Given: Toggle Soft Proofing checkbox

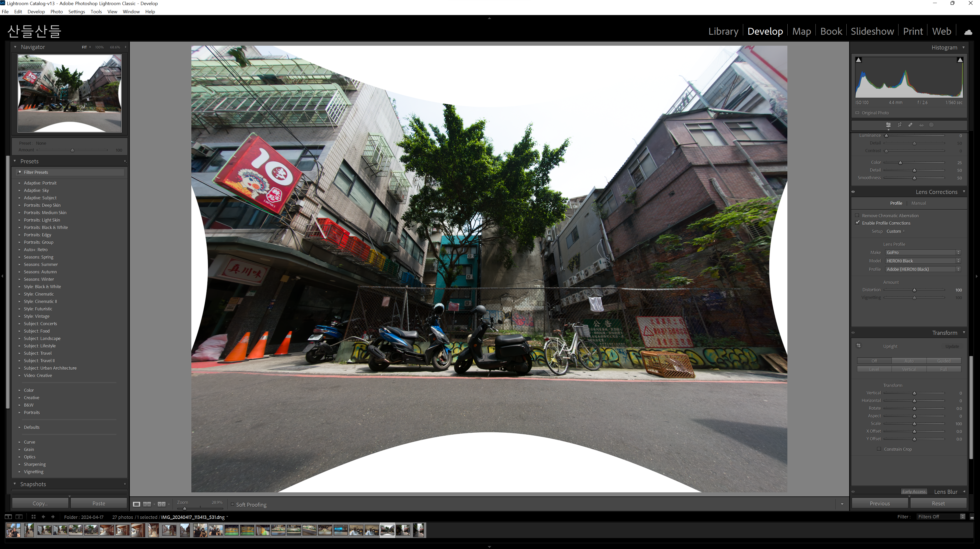Looking at the screenshot, I should pyautogui.click(x=232, y=504).
